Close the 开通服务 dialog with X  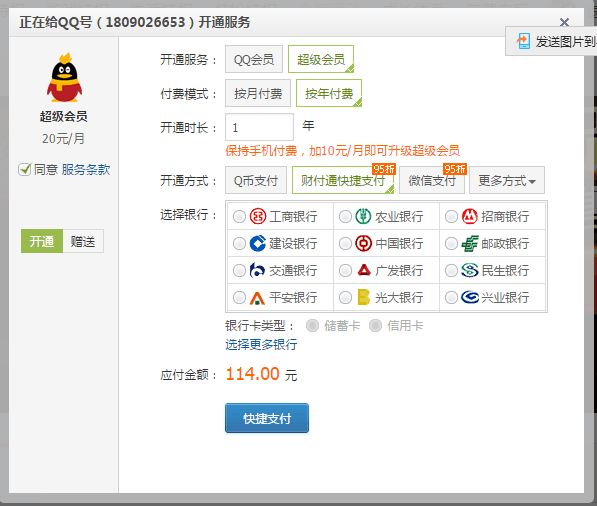[x=564, y=22]
